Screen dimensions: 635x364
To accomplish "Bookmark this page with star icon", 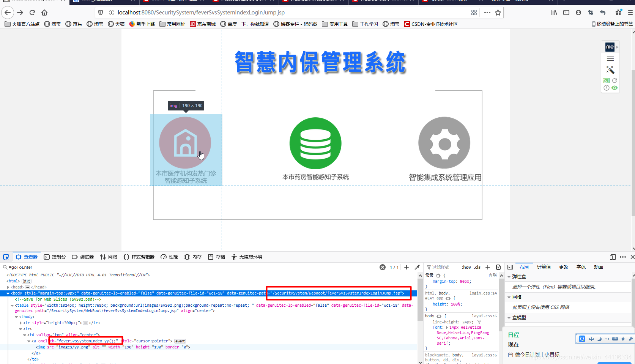I will click(x=498, y=13).
